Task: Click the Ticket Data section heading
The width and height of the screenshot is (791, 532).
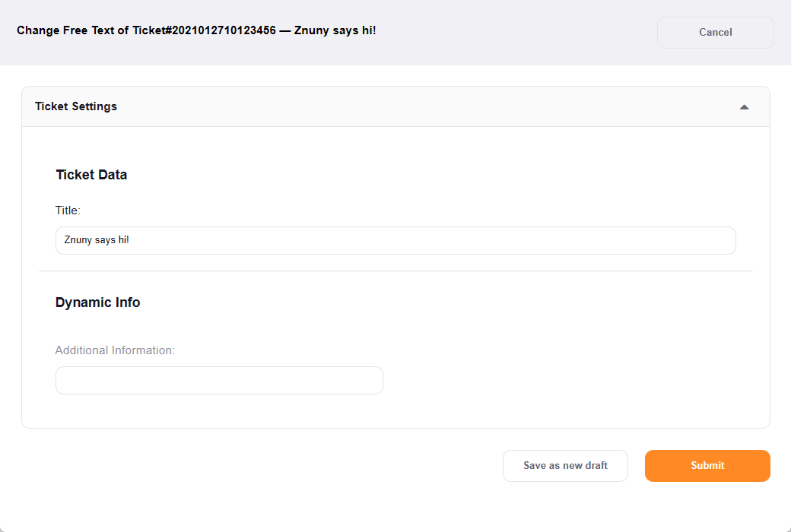Action: click(91, 175)
